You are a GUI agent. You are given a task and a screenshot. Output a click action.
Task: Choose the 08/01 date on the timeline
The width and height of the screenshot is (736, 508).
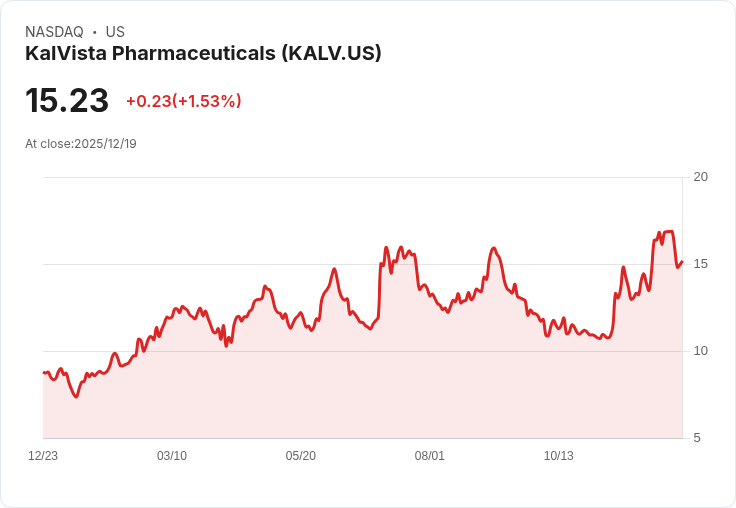click(430, 456)
